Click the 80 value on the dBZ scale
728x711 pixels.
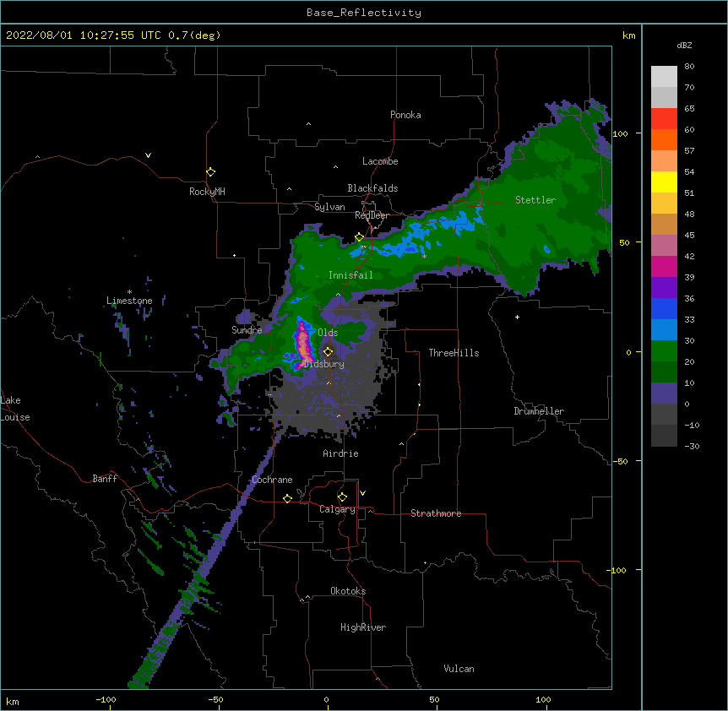[689, 67]
